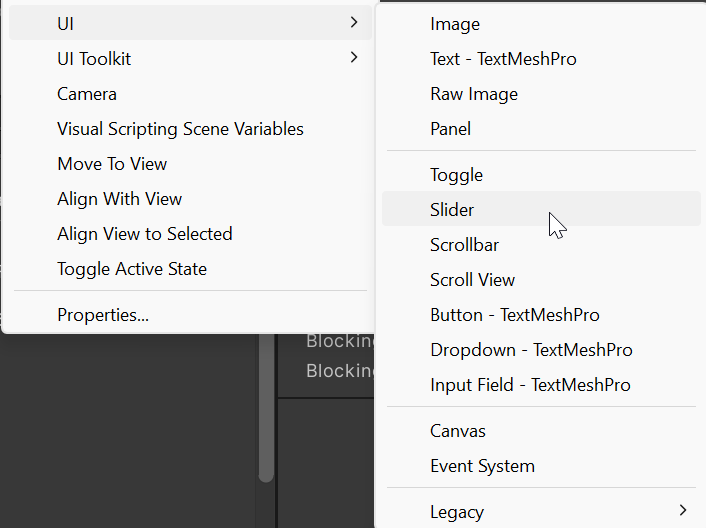Open the UI submenu entry
This screenshot has height=528, width=706.
(190, 23)
